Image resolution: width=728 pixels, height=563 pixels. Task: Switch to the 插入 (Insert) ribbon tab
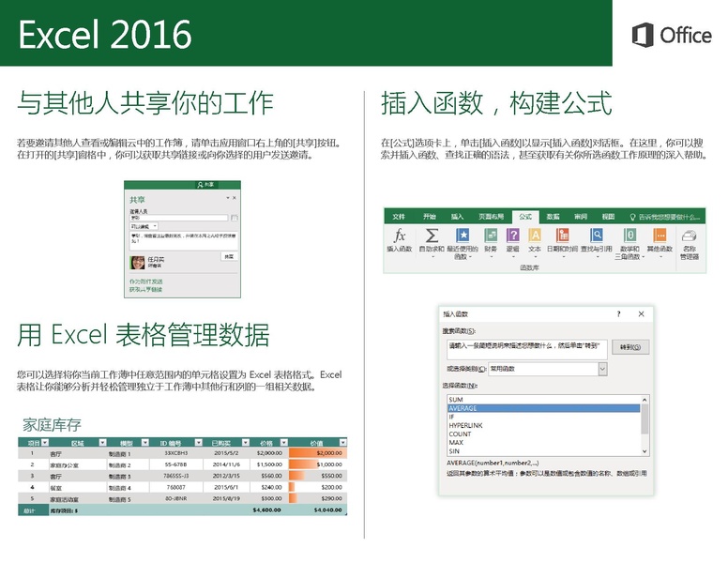point(457,217)
